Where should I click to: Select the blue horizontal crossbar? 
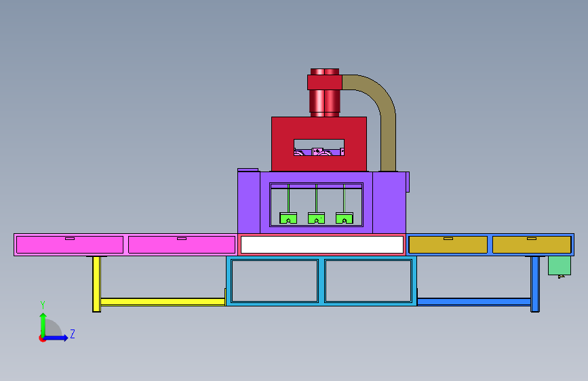click(474, 302)
